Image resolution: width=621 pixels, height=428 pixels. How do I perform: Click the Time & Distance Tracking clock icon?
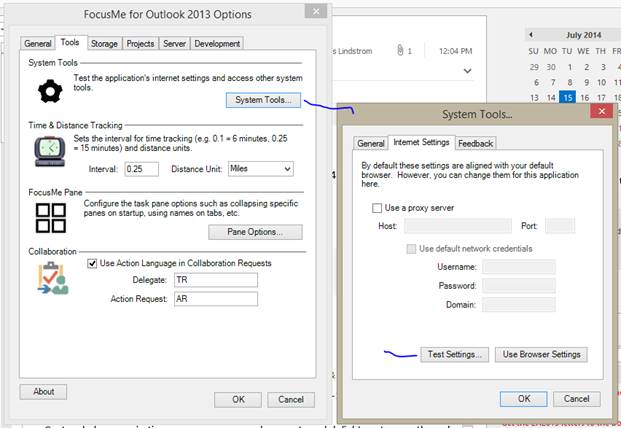tap(50, 151)
